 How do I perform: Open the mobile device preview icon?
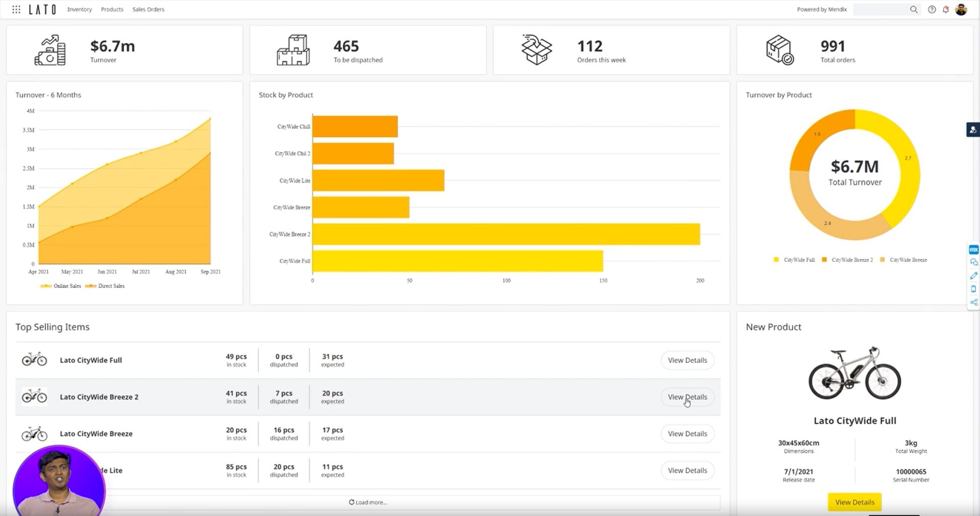pyautogui.click(x=973, y=289)
